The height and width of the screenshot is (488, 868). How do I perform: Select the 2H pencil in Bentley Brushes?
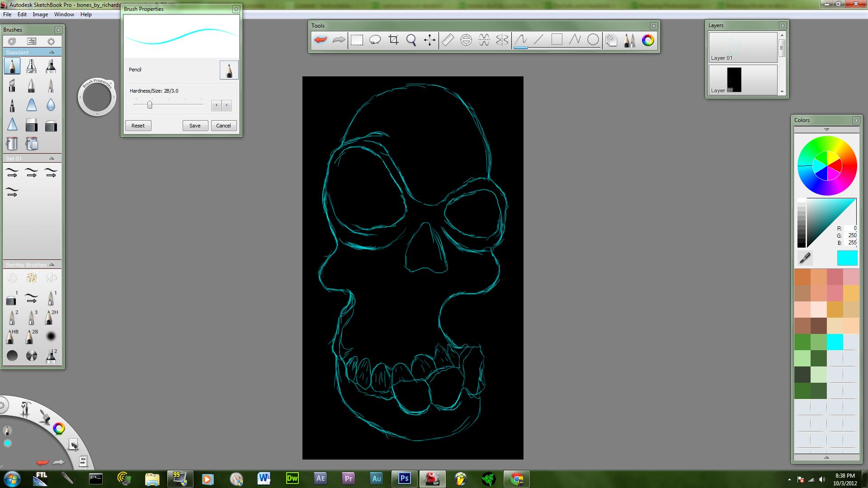click(51, 317)
